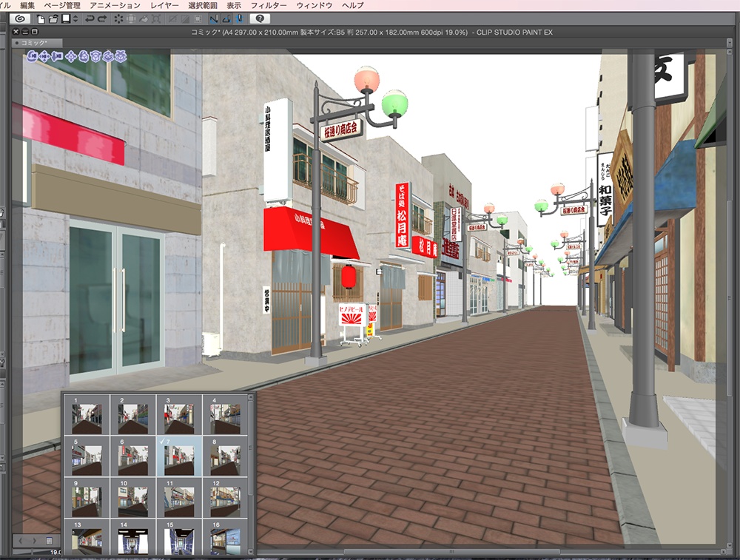Select the camera pan tool above the canvas
The image size is (740, 560).
coord(44,57)
